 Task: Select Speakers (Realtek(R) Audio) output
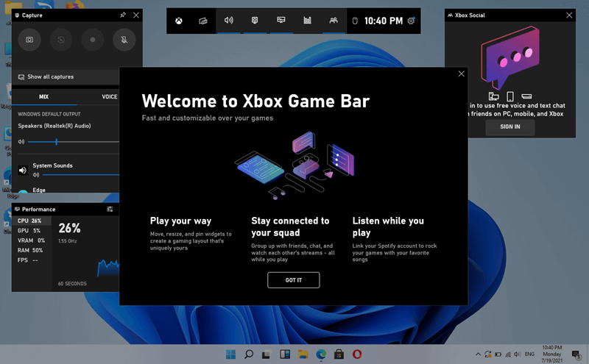tap(54, 126)
